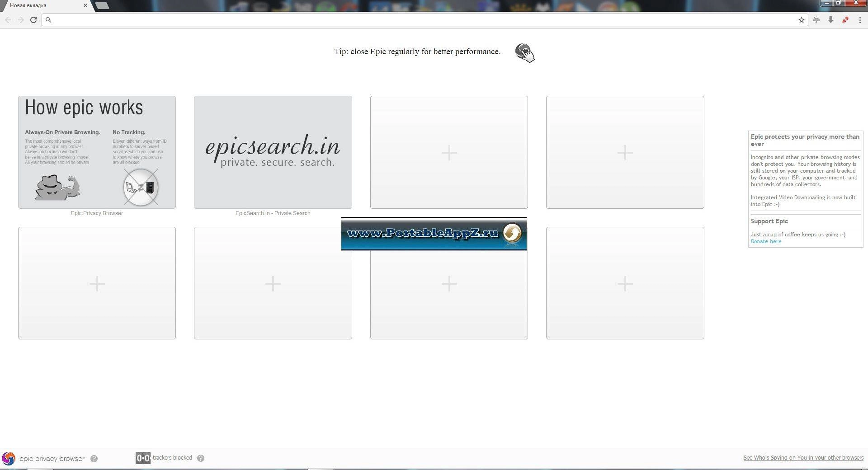Add a site in the tile below How epic works
Screen dimensions: 868x470
pos(97,283)
